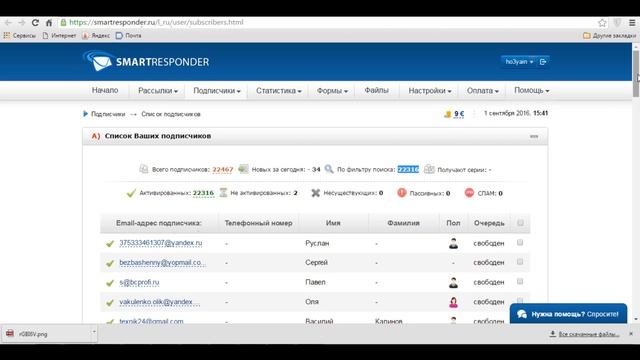Open r0B8V.png download options arrow
The width and height of the screenshot is (640, 360).
(x=94, y=332)
